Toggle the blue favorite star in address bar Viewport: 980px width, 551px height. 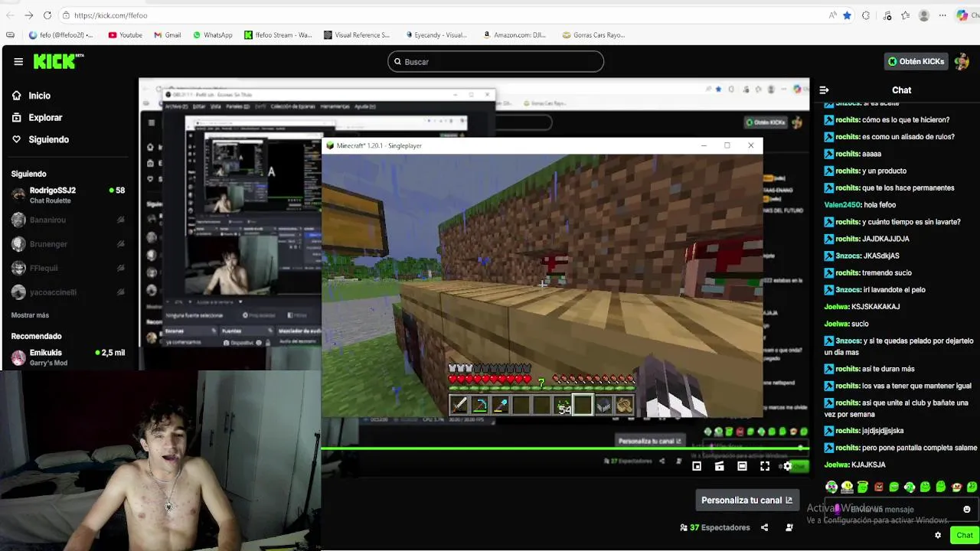click(847, 15)
